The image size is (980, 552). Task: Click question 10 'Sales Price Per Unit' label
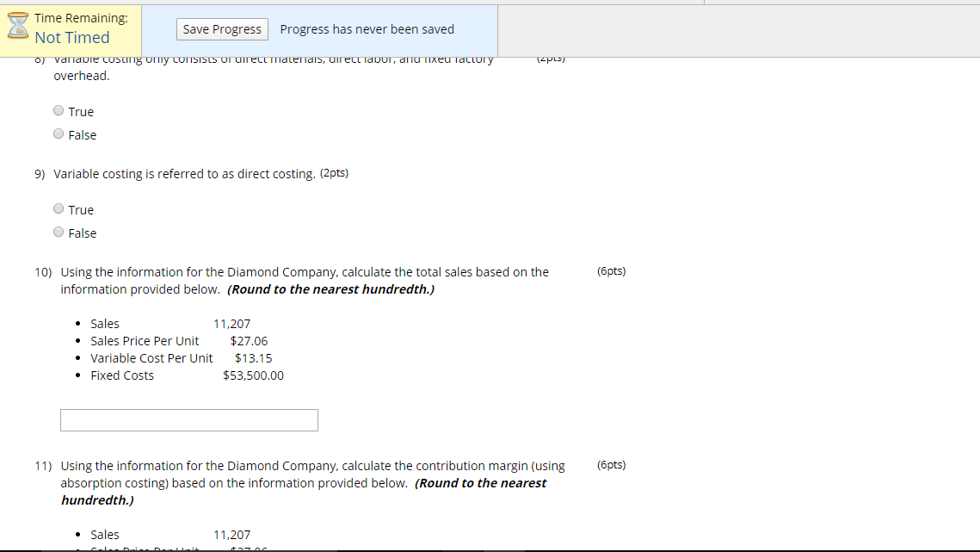[145, 341]
